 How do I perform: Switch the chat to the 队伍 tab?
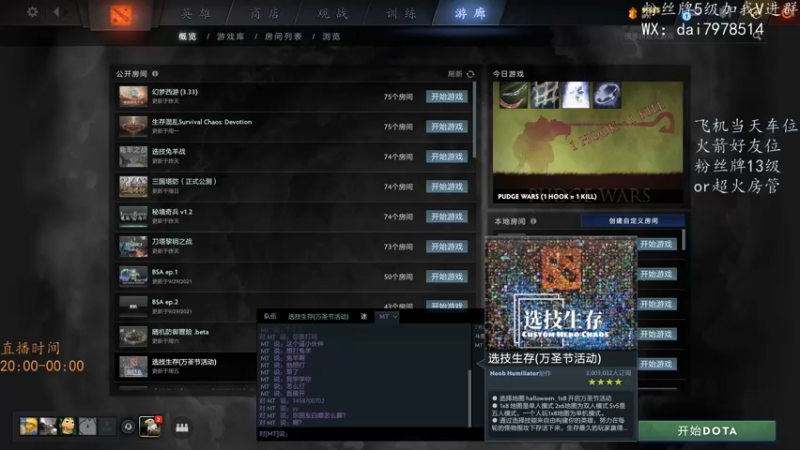coord(270,316)
